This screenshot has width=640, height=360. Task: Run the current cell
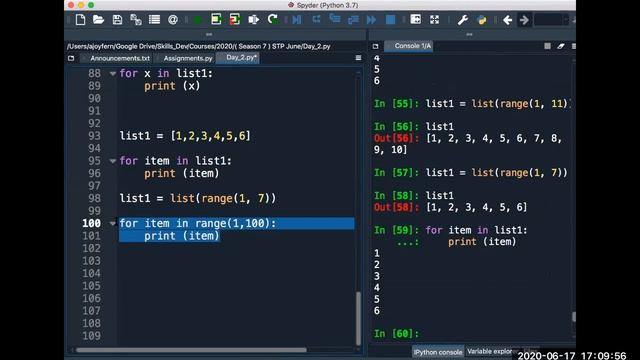coord(216,19)
